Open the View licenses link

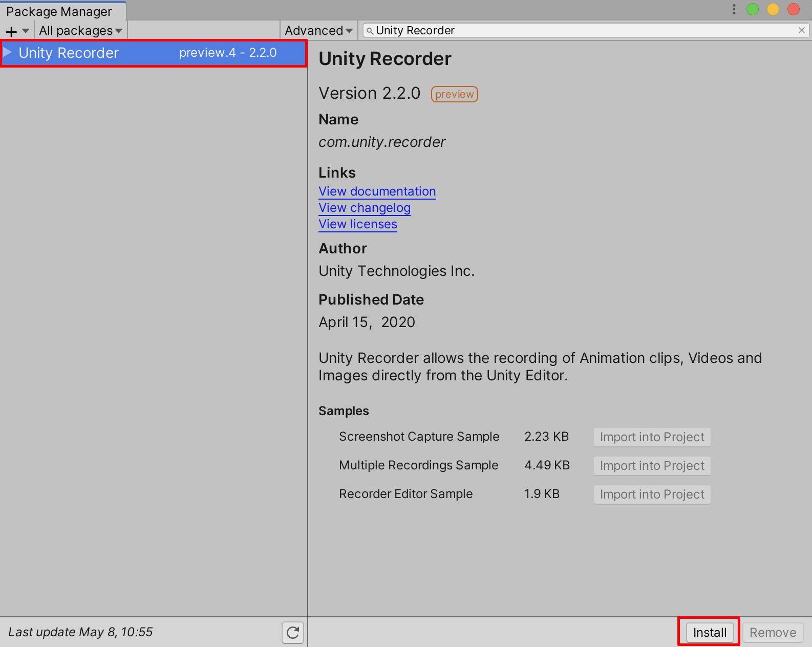[x=358, y=224]
